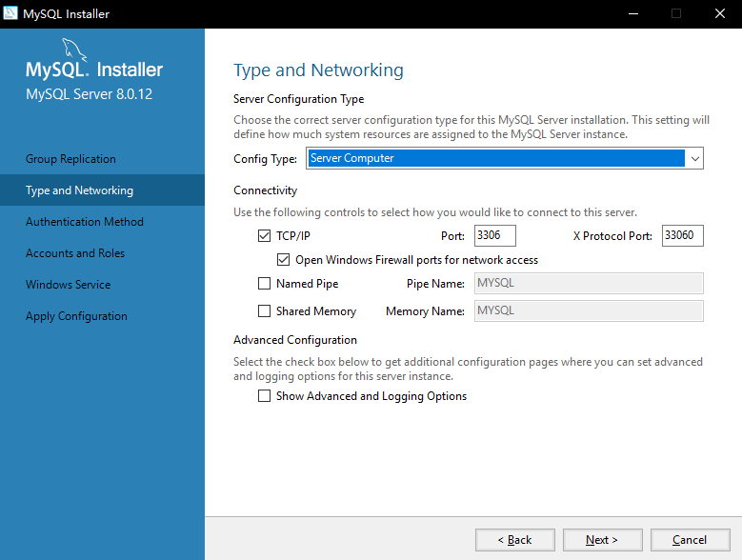Click the Server Configuration Type label

point(298,99)
